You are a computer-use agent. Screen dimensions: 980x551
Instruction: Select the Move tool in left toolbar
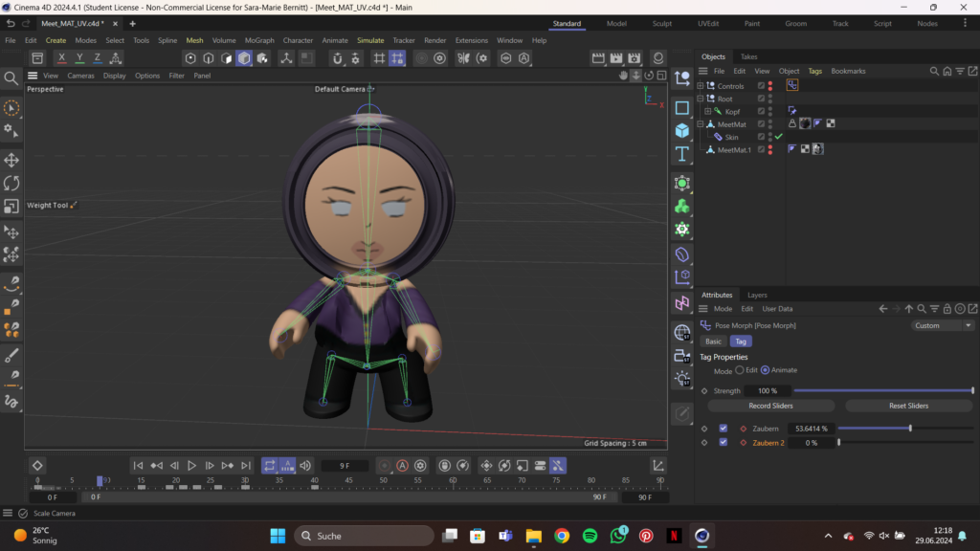coord(11,160)
